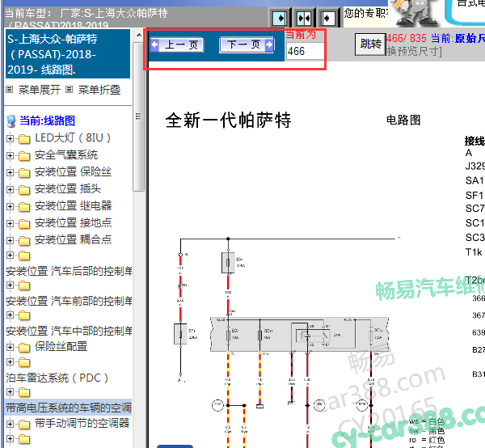The image size is (485, 448).
Task: Expand the 安装位置 耦合点 tree node
Action: point(10,240)
